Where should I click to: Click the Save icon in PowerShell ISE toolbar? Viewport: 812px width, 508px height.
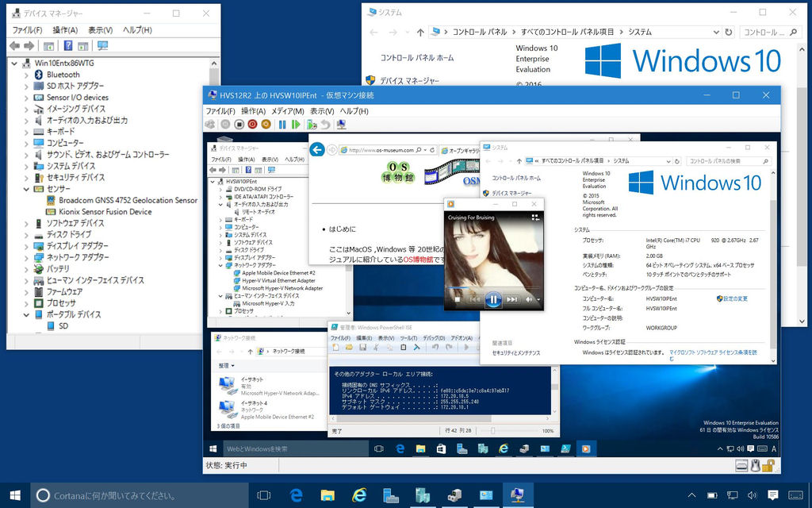[x=362, y=348]
